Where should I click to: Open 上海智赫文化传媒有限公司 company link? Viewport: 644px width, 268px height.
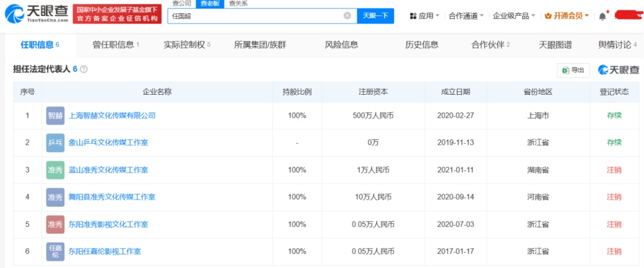(x=112, y=116)
